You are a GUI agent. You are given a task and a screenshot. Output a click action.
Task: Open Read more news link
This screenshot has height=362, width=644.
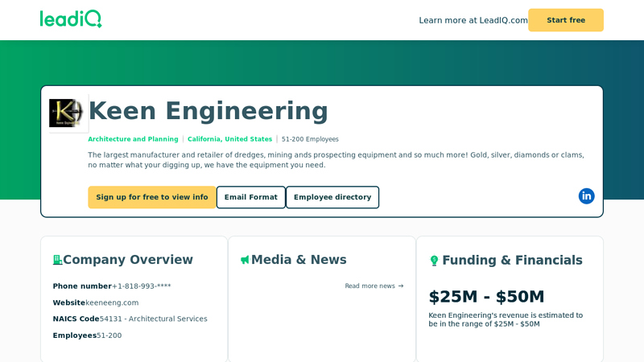tap(374, 286)
